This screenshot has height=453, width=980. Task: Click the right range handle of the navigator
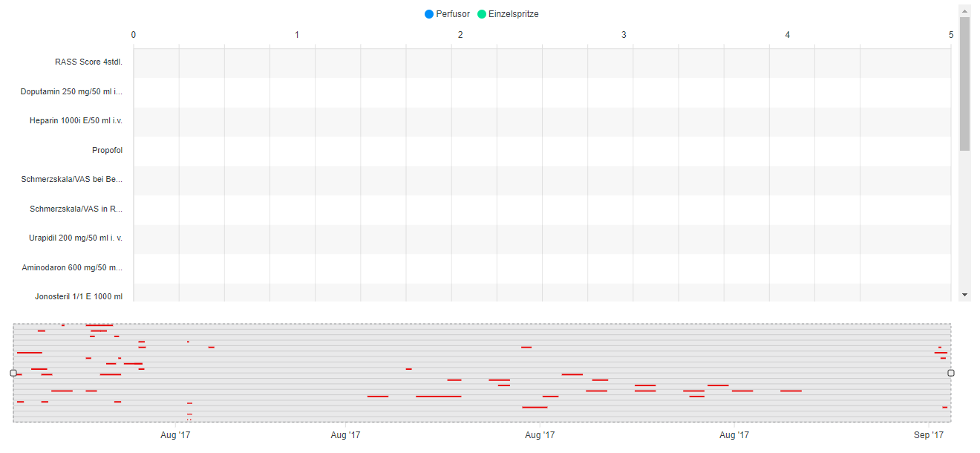pyautogui.click(x=951, y=373)
